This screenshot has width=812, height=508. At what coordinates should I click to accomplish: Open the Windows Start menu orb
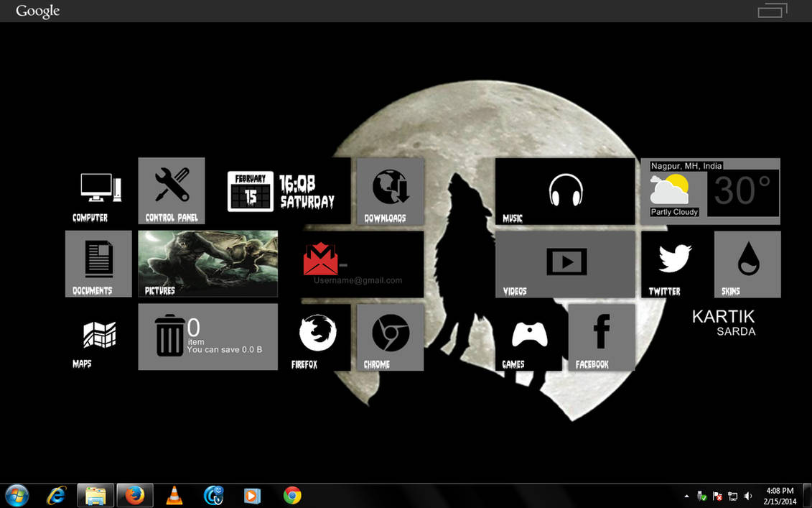pyautogui.click(x=17, y=496)
